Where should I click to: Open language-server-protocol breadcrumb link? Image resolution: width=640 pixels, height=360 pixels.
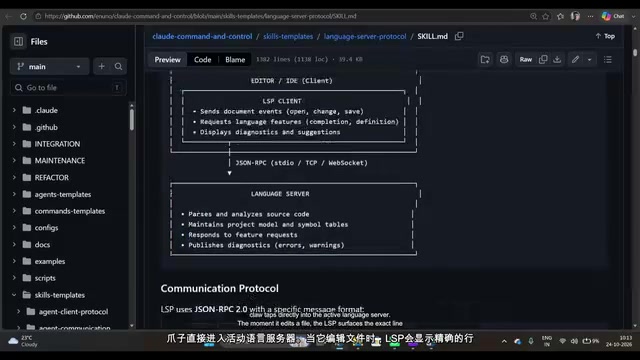coord(365,36)
